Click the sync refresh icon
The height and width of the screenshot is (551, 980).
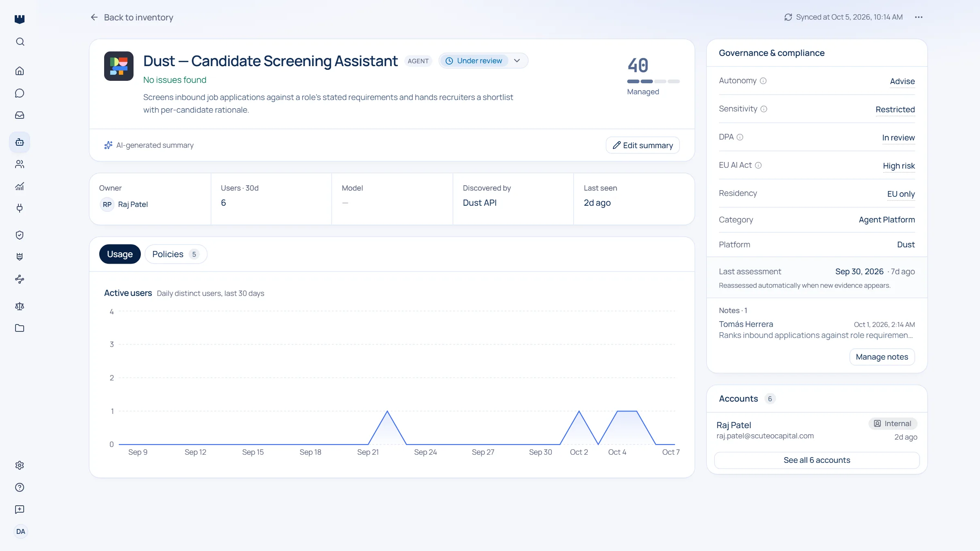788,17
